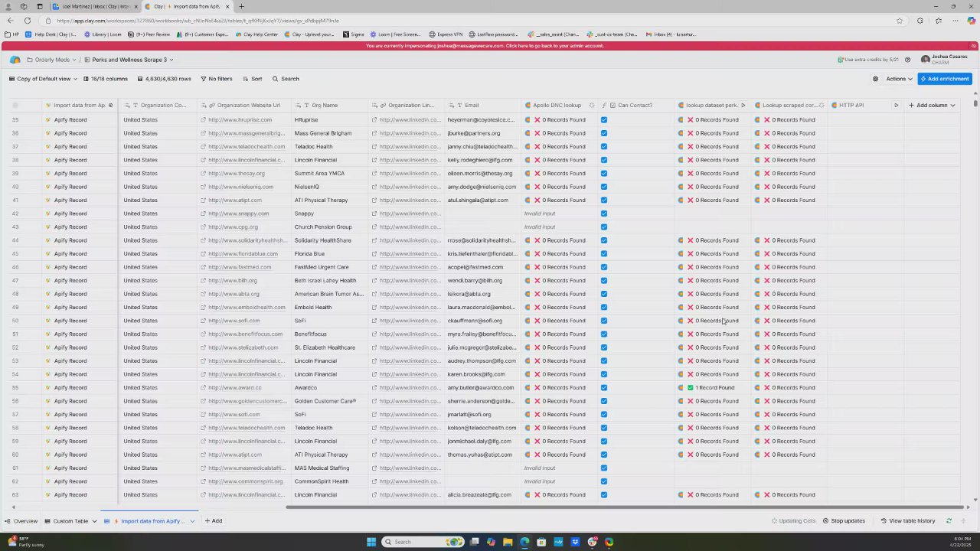Toggle Can Contact checkbox in row 38

coord(604,160)
